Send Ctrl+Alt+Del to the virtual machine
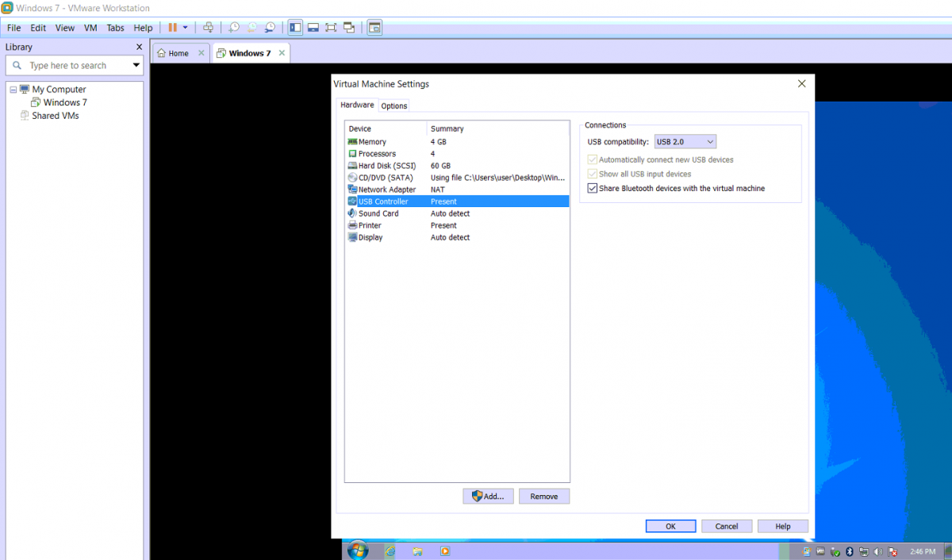 pos(208,28)
